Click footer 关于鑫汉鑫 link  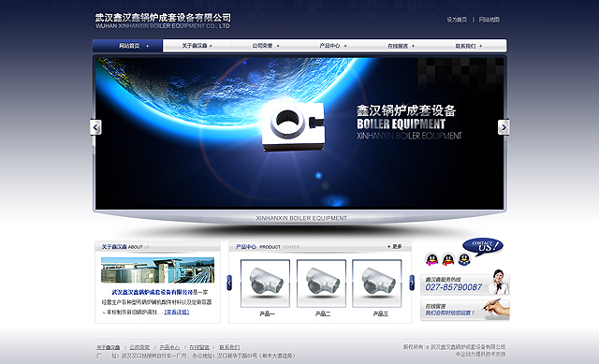click(x=109, y=347)
